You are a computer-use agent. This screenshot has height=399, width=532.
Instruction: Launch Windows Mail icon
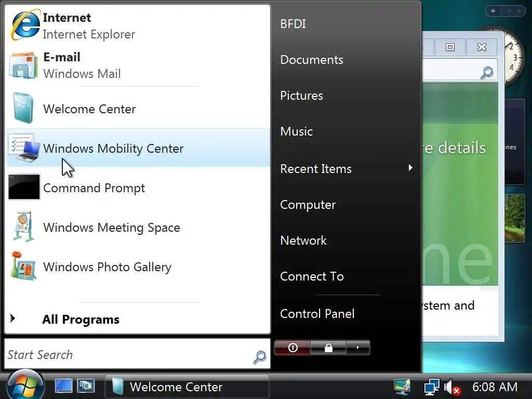pos(23,65)
